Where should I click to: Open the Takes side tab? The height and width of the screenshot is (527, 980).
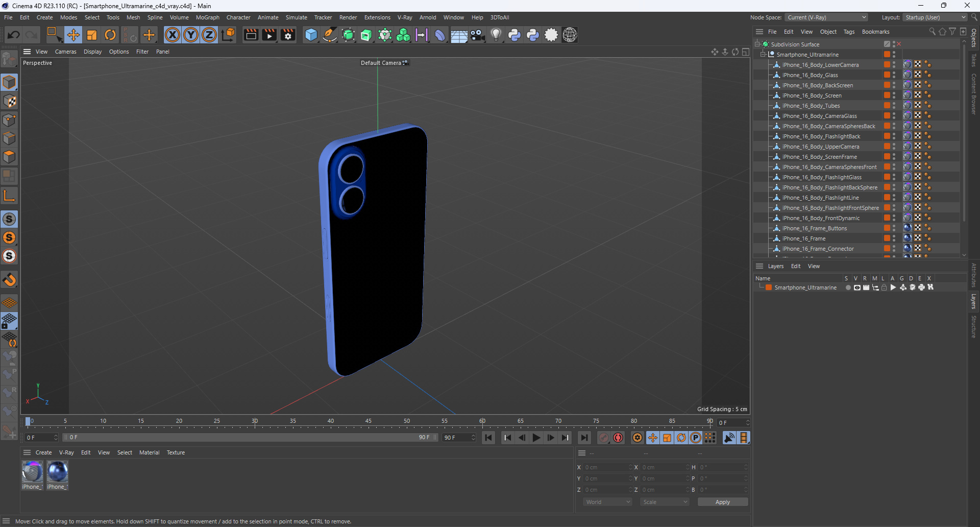[x=974, y=60]
